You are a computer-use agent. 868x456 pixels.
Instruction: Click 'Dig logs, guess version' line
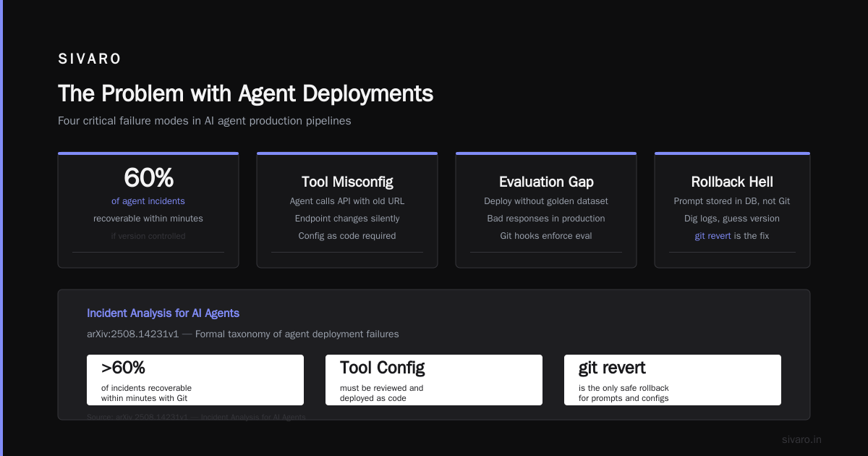click(732, 219)
